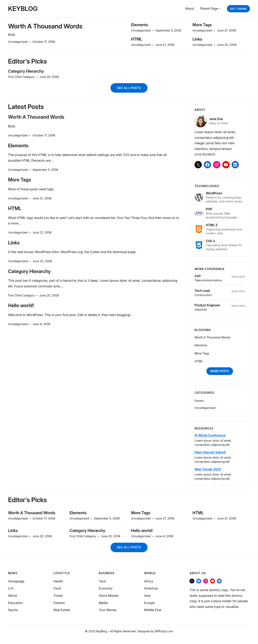Open the About menu item
The image size is (258, 644).
click(189, 8)
